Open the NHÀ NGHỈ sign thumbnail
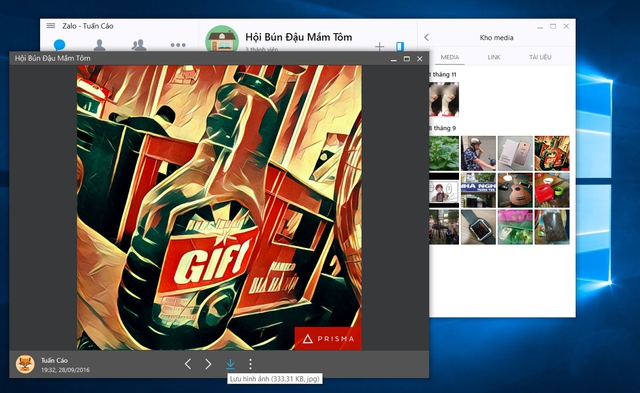The width and height of the screenshot is (640, 393). coord(478,190)
